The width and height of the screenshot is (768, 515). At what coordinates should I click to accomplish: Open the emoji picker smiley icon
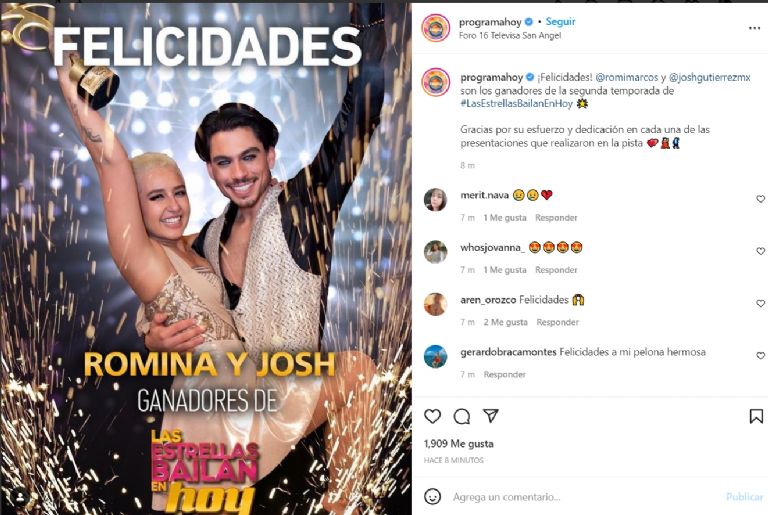432,496
